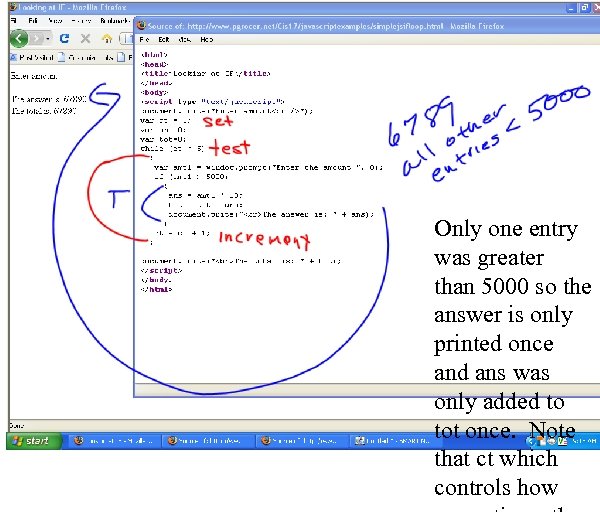Click the window.prompt "Enter the amount" code line

268,168
